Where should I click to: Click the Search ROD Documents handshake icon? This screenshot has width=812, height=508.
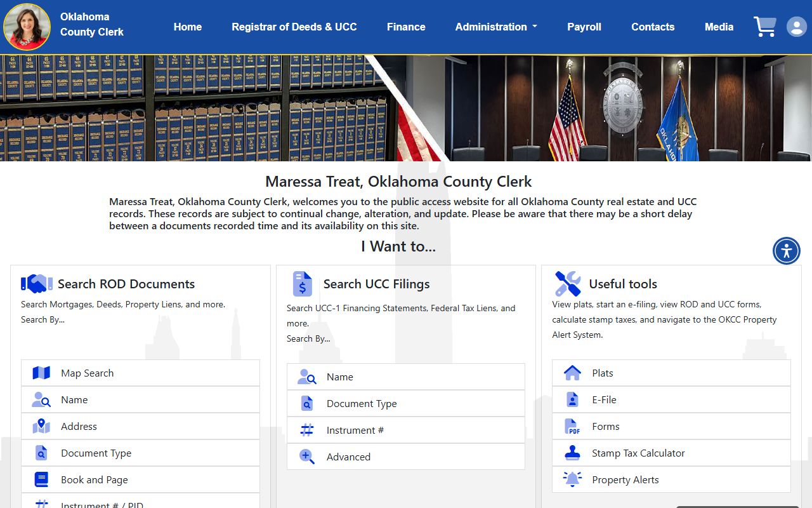37,283
